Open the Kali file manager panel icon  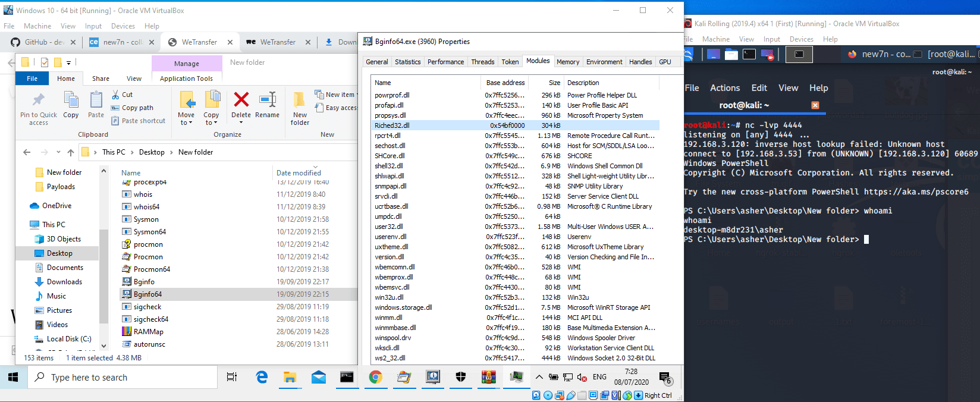[x=731, y=54]
